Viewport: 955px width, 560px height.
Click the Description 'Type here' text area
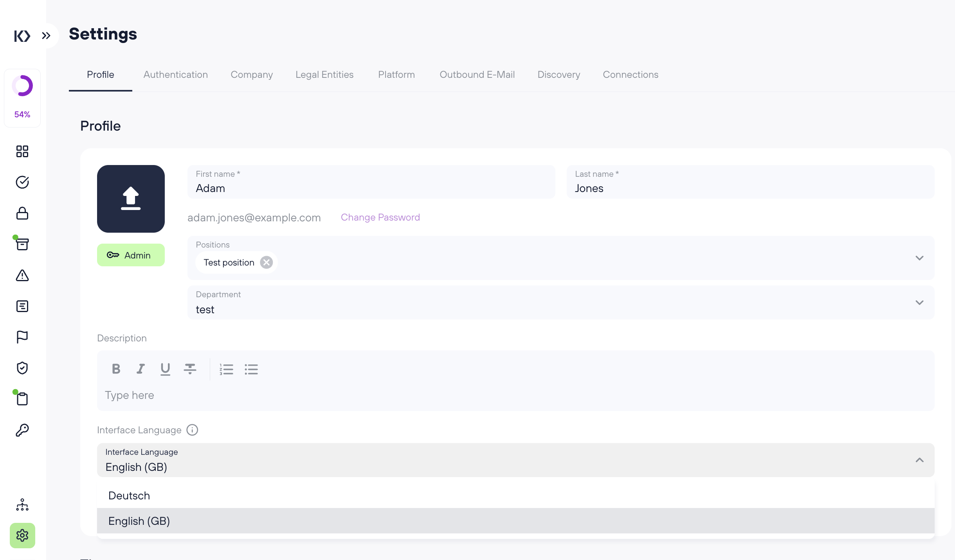(515, 395)
